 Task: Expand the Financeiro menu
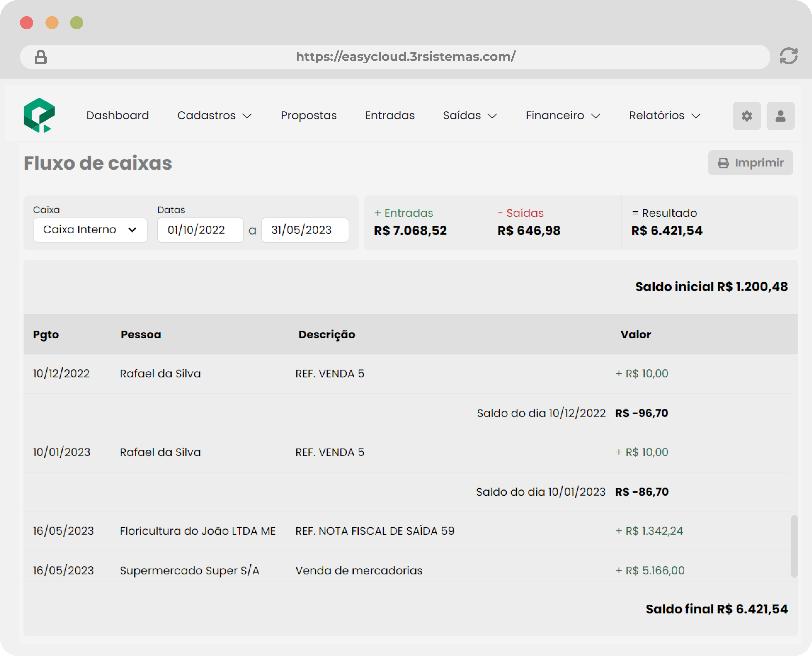pyautogui.click(x=563, y=115)
